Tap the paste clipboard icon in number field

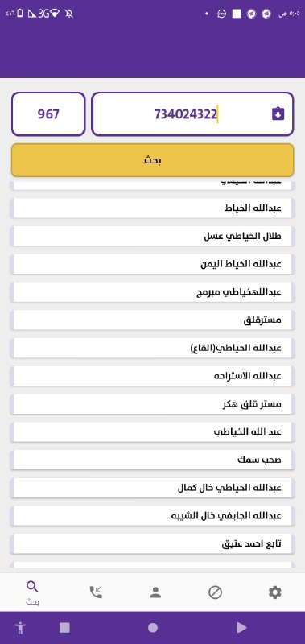pyautogui.click(x=278, y=114)
